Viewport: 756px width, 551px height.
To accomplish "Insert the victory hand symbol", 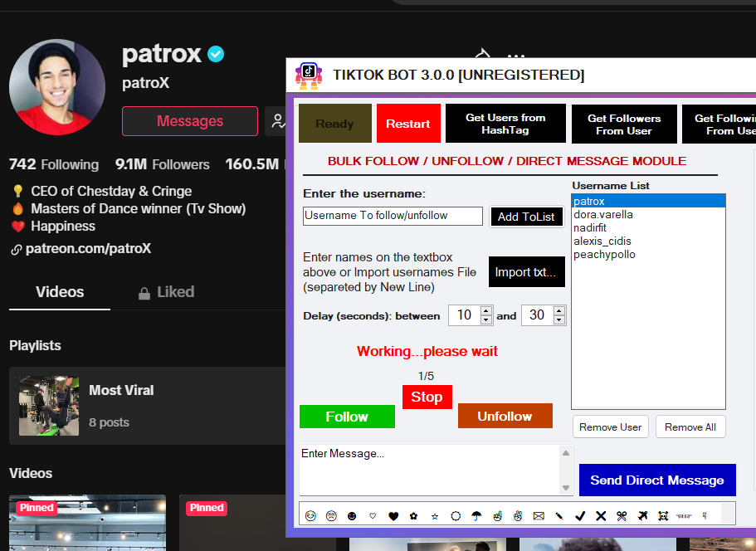I will point(518,516).
